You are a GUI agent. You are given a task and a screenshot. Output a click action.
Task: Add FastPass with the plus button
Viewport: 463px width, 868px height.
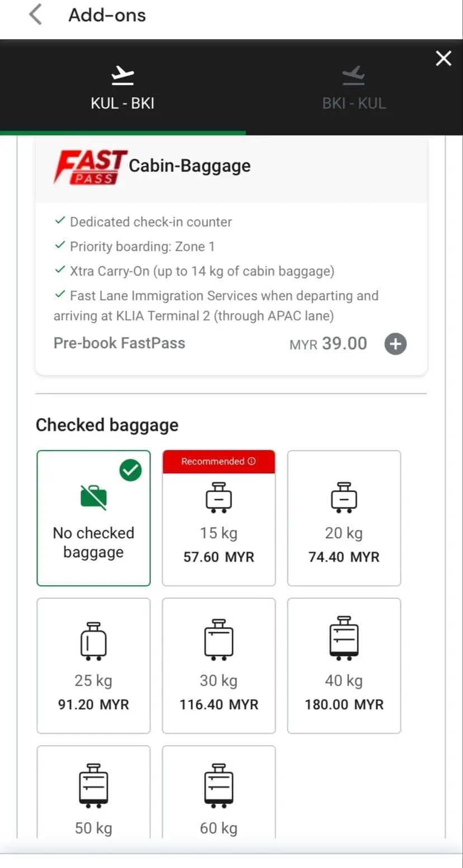tap(395, 344)
